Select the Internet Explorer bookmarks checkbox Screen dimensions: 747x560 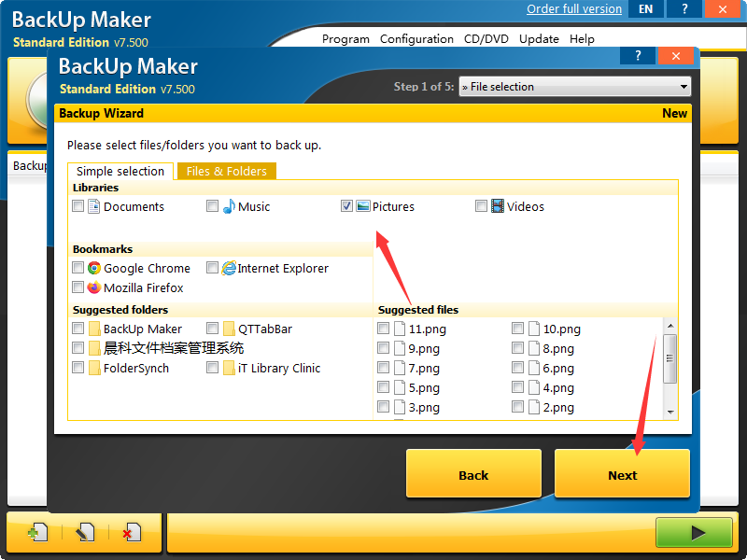(213, 268)
